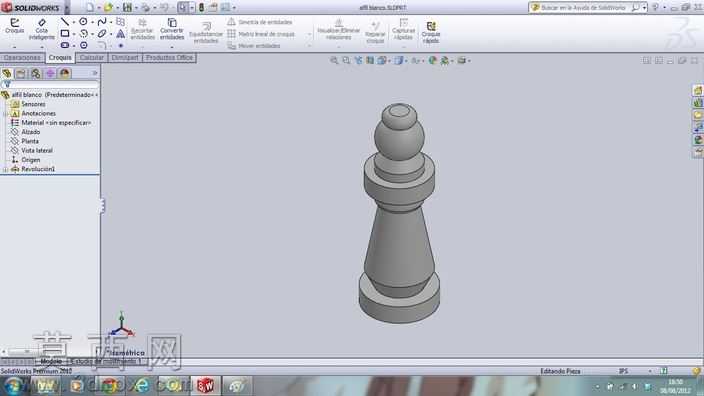Select the Rectangle sketch tool

[x=65, y=33]
